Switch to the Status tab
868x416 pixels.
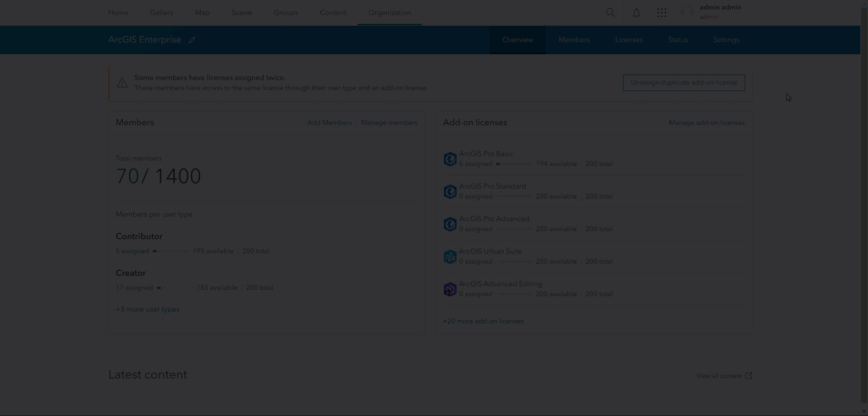tap(678, 40)
